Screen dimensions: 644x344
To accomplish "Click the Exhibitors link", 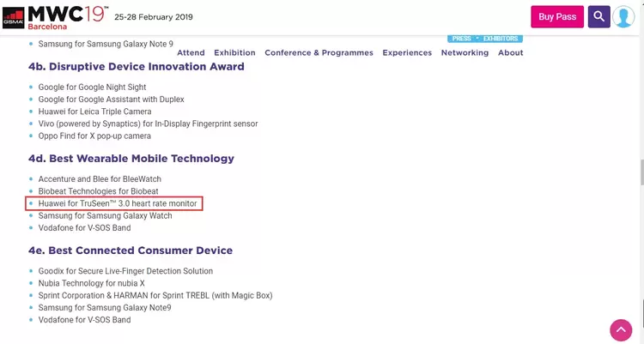I will click(501, 39).
